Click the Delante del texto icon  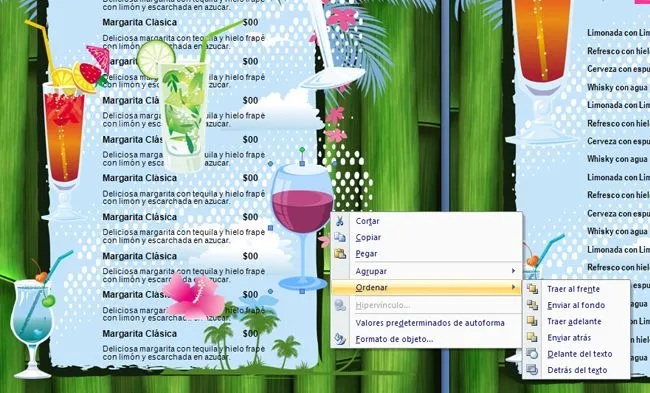(x=532, y=354)
